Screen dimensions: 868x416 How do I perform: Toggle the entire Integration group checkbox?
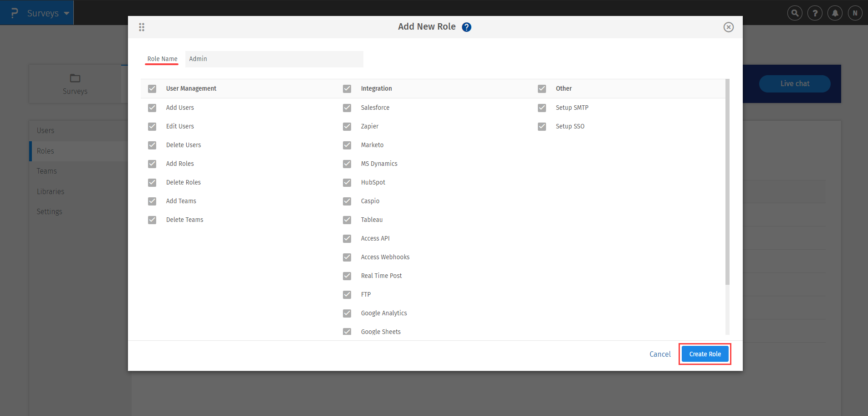(347, 88)
